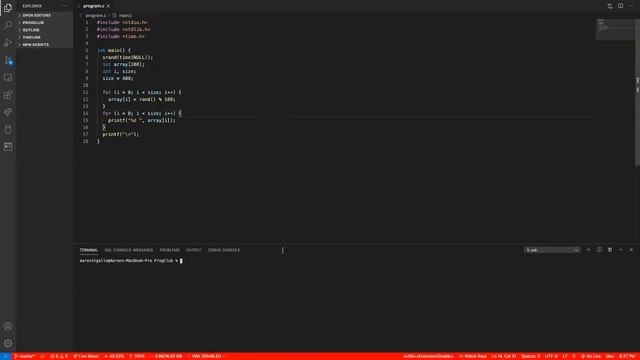Click the Explorer more actions ellipsis
Screen dimensions: 640x360
[x=64, y=6]
